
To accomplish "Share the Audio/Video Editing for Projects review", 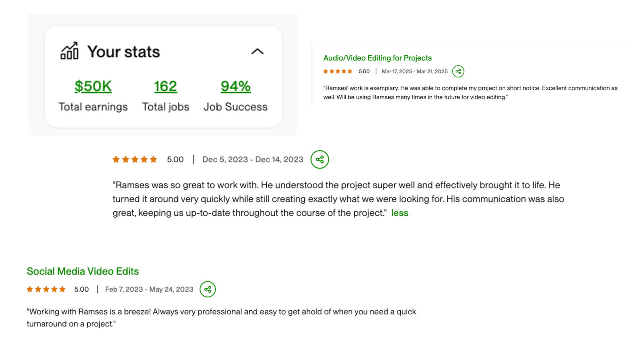I will (x=458, y=71).
